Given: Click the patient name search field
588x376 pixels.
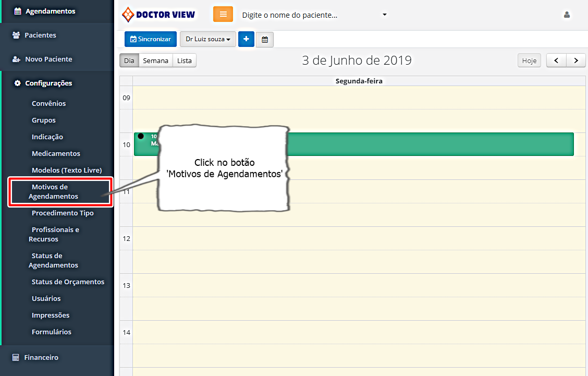Looking at the screenshot, I should pyautogui.click(x=308, y=15).
